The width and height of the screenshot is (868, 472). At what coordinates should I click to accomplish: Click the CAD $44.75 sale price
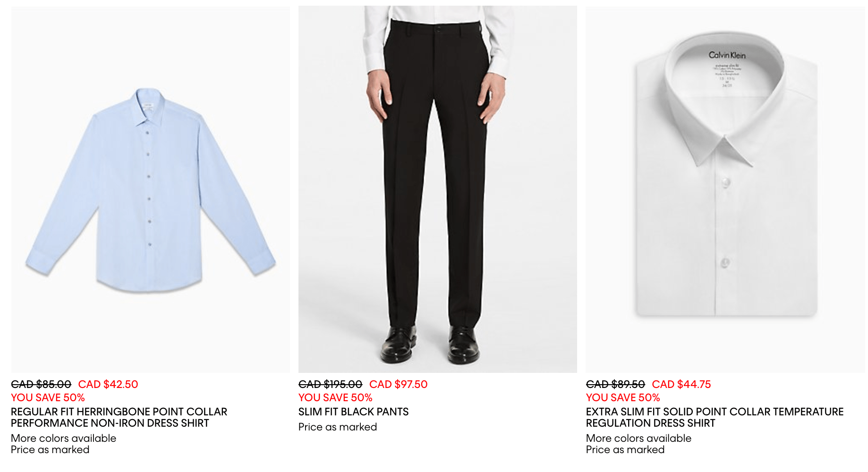pos(681,384)
